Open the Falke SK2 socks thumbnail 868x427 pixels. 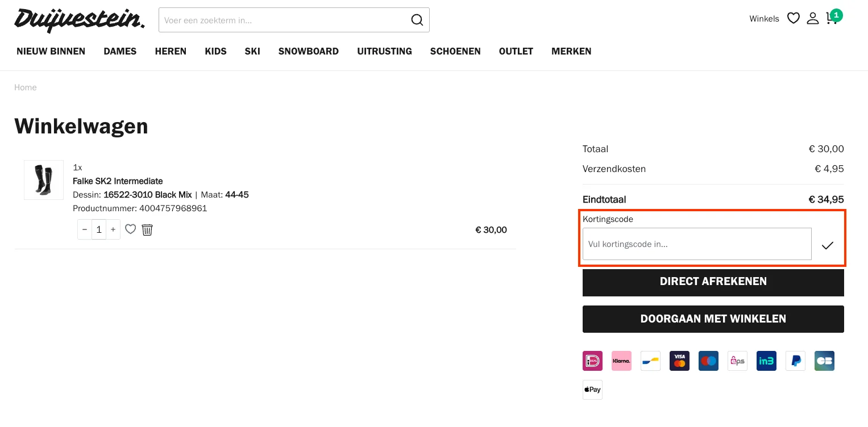click(x=44, y=180)
